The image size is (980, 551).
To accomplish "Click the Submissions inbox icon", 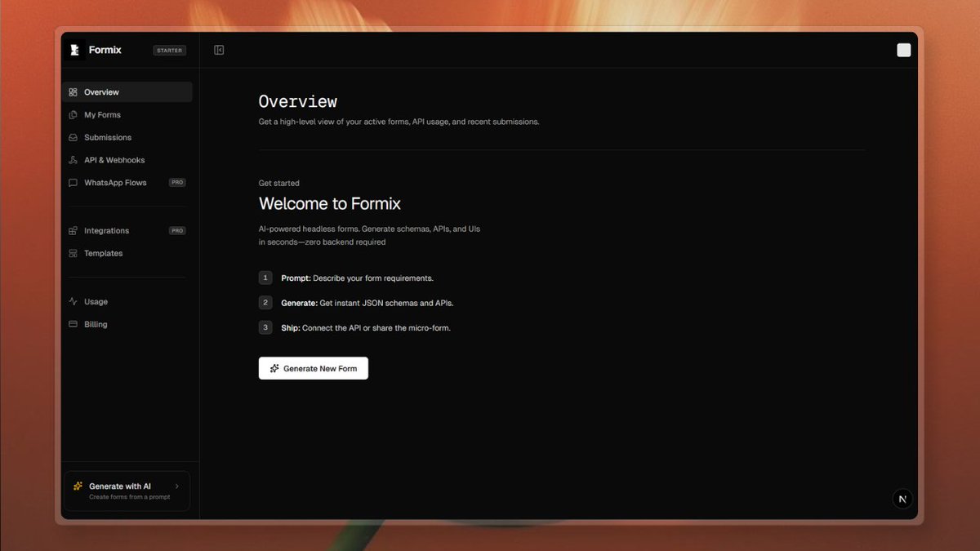I will [x=73, y=137].
